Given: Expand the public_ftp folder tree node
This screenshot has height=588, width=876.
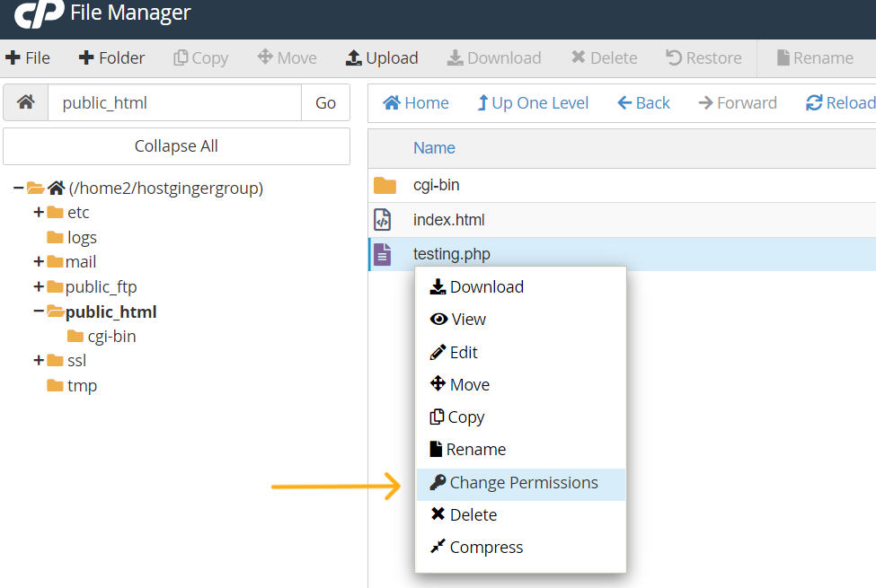Looking at the screenshot, I should coord(39,286).
